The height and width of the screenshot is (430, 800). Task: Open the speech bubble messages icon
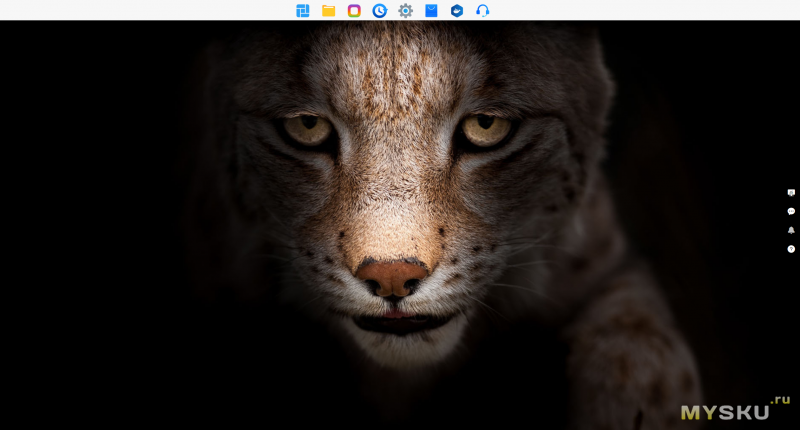(x=791, y=211)
